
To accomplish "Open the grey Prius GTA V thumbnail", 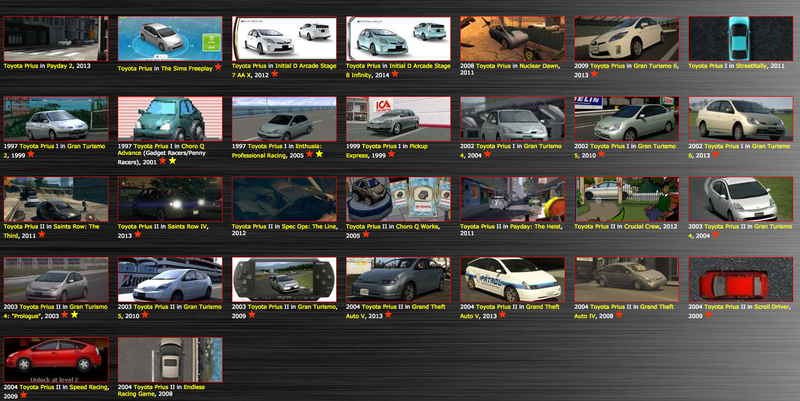I will (x=398, y=280).
